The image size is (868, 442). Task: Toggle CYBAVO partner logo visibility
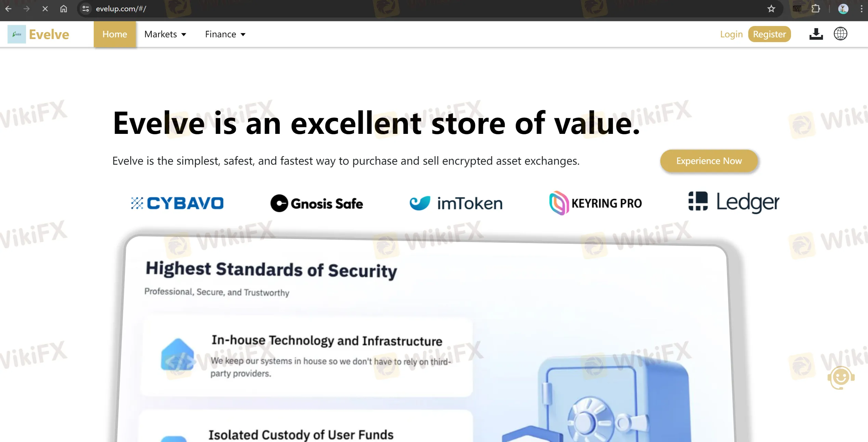coord(178,202)
